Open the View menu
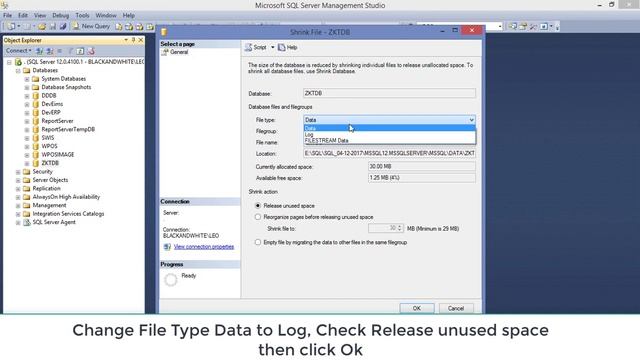The height and width of the screenshot is (360, 640). (x=40, y=16)
